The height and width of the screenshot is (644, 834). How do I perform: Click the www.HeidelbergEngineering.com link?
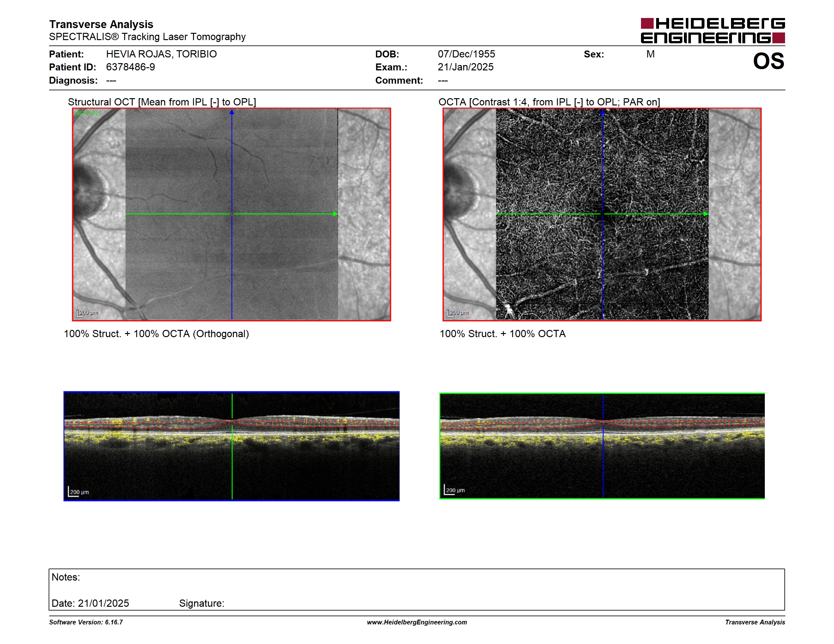(417, 622)
